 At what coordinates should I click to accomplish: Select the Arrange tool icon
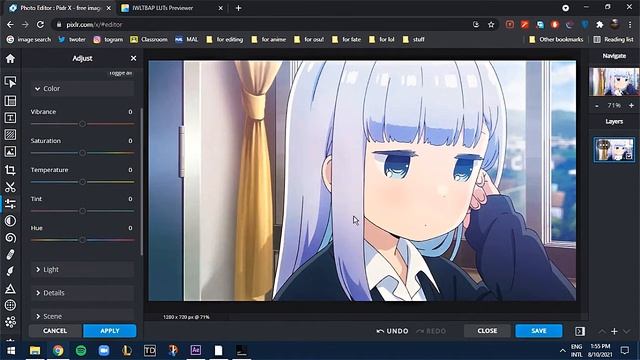coord(10,82)
